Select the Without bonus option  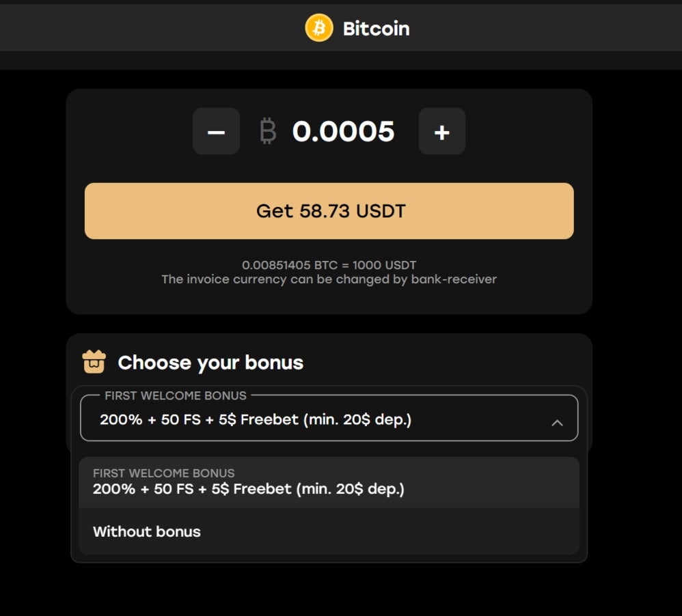[x=329, y=531]
